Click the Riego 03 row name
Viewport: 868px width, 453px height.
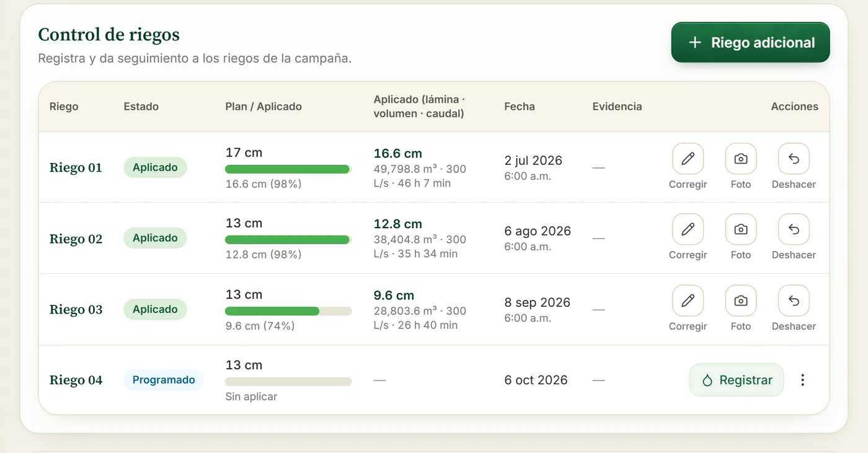76,309
